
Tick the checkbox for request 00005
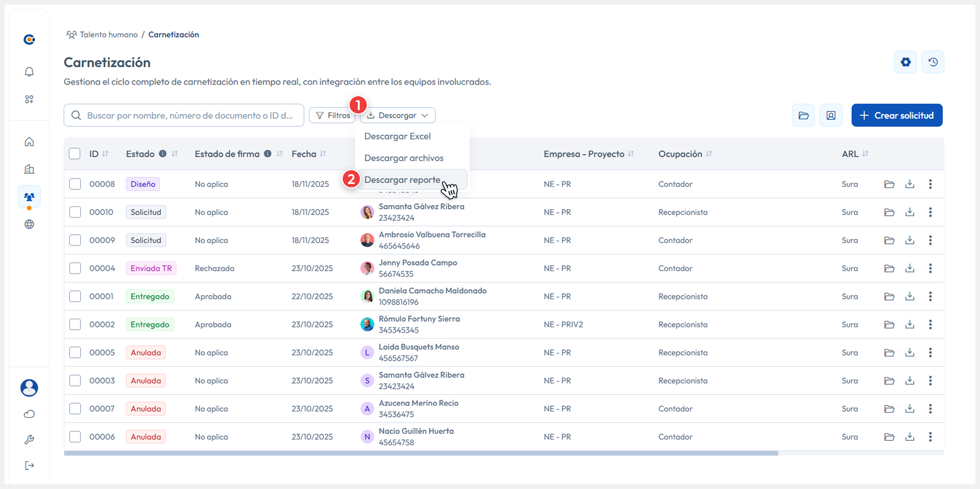click(75, 352)
